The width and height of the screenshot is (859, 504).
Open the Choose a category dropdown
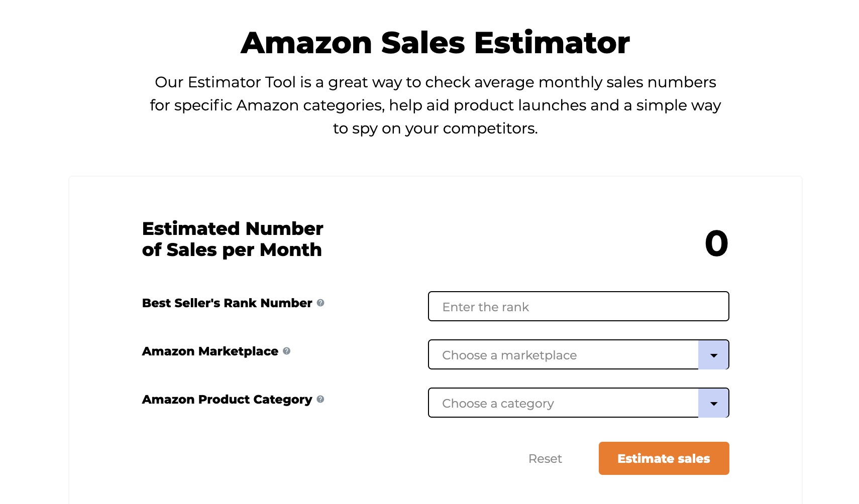[563, 403]
